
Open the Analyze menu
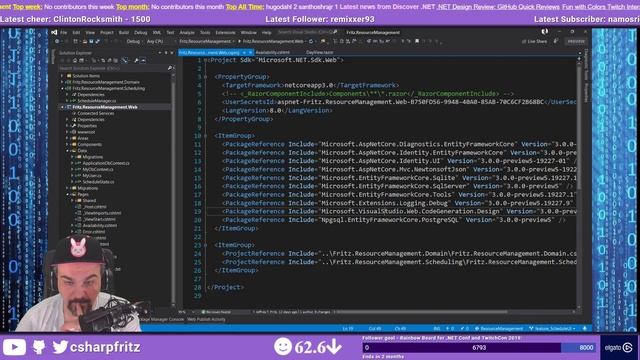187,32
